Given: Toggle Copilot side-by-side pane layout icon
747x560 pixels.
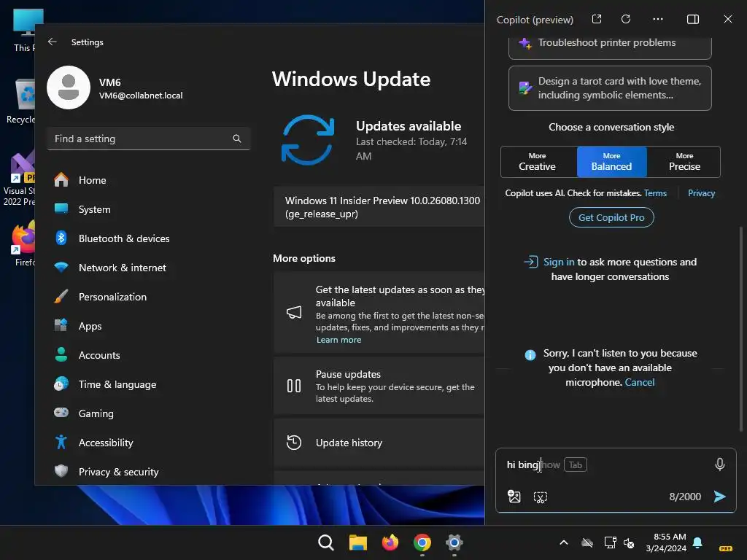Looking at the screenshot, I should (693, 19).
